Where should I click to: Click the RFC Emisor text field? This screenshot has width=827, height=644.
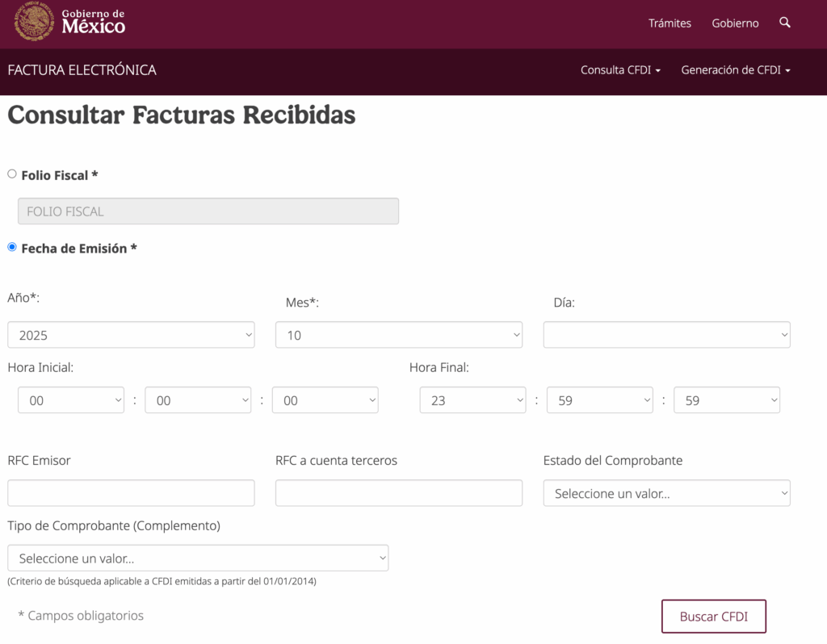click(131, 493)
